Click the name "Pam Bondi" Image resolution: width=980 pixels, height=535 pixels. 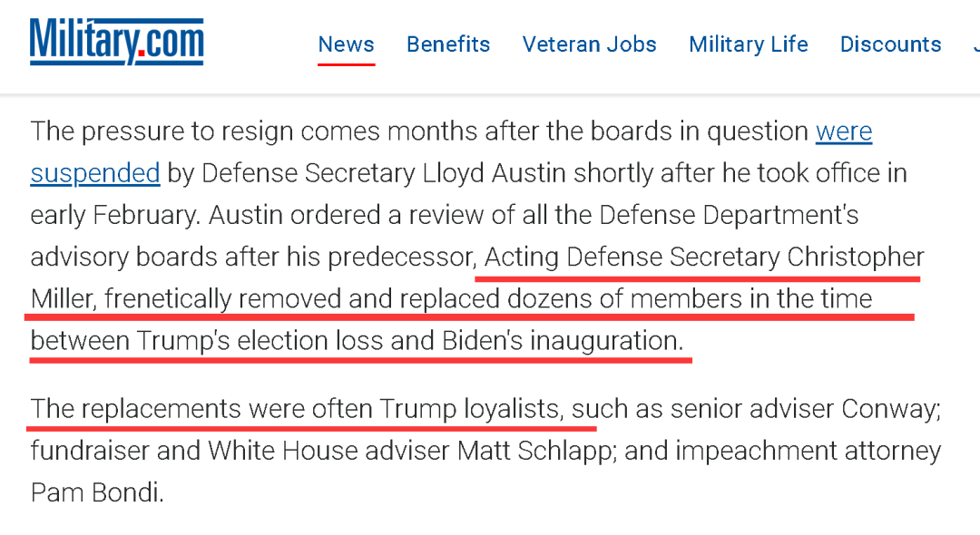pyautogui.click(x=97, y=492)
